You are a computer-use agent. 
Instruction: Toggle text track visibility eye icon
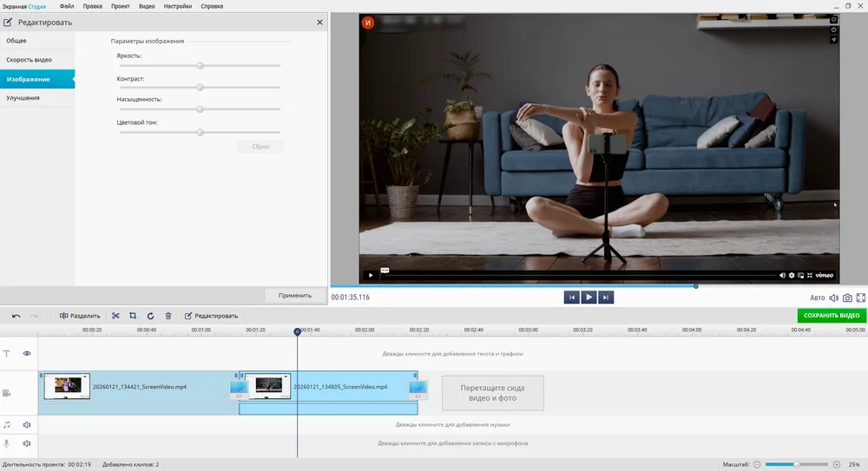point(27,354)
